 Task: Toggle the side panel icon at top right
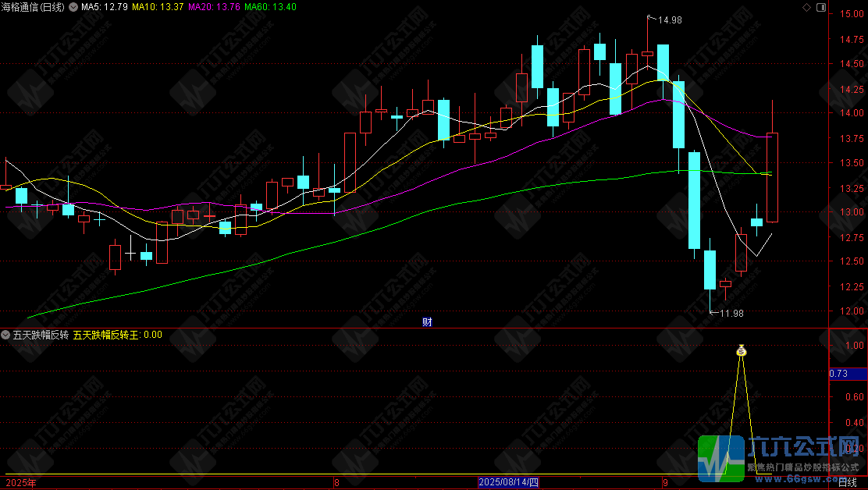(x=821, y=7)
